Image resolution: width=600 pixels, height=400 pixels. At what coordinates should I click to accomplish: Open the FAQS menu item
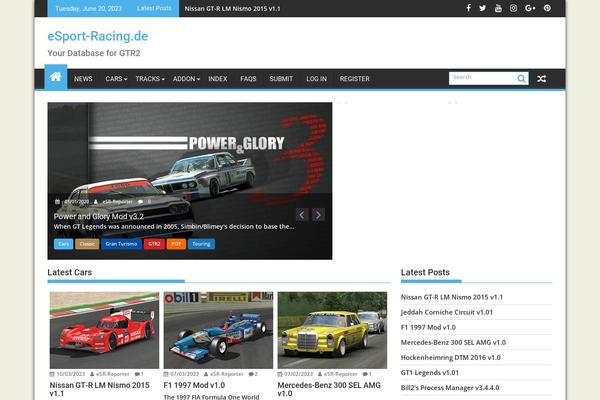click(x=248, y=79)
